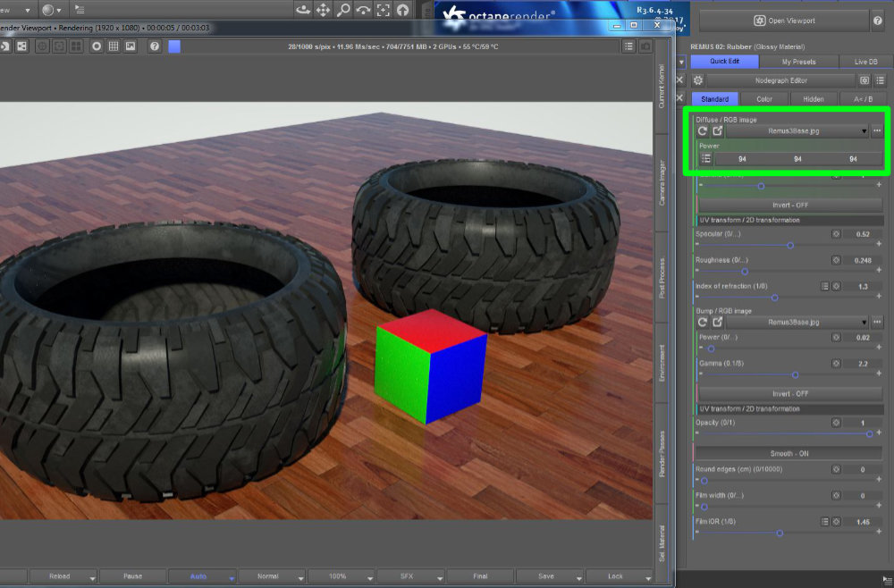Activate the magnifier zoom tool
894x588 pixels.
point(343,10)
